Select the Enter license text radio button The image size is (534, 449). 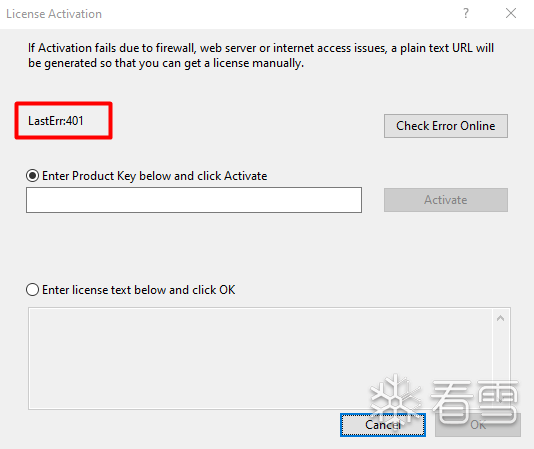pos(33,290)
